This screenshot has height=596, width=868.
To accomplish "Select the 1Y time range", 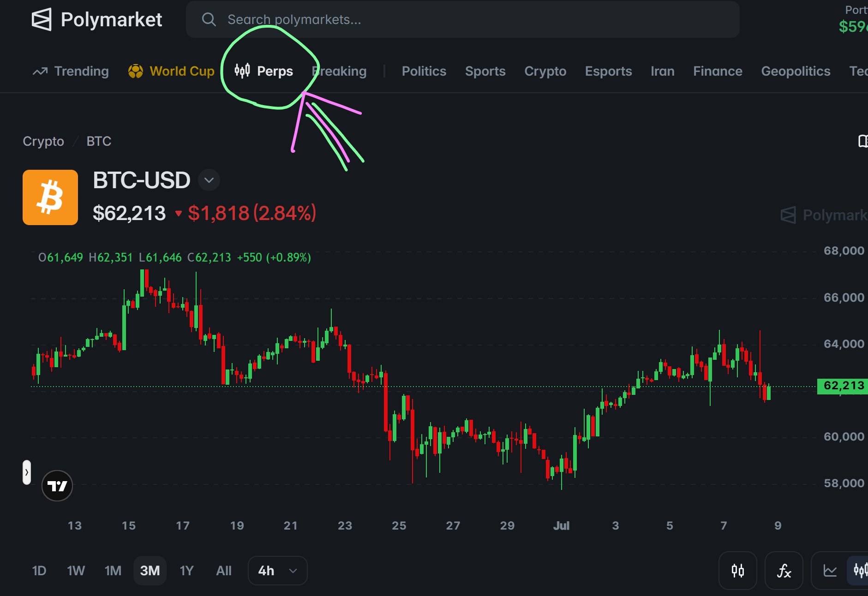I will pos(186,571).
